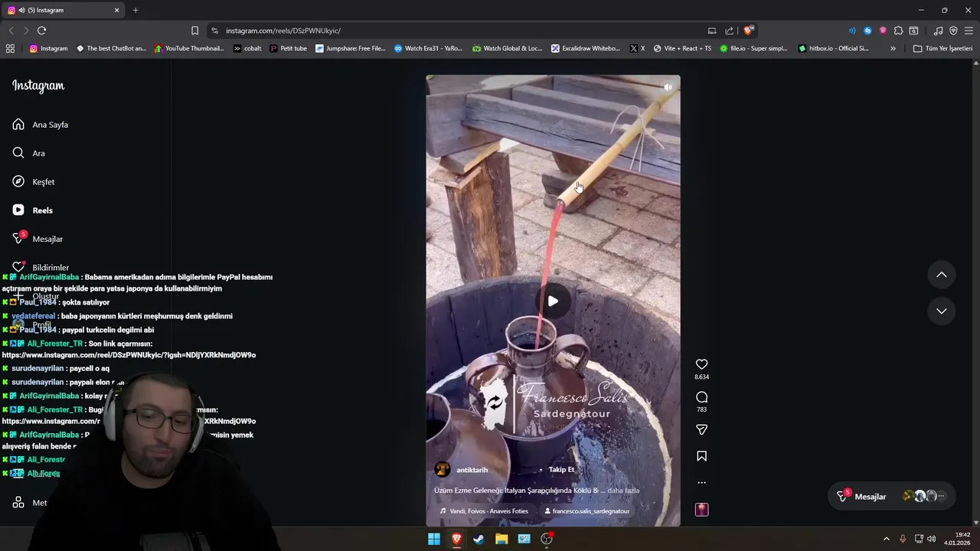Open the reel's three-dots more options

(701, 483)
